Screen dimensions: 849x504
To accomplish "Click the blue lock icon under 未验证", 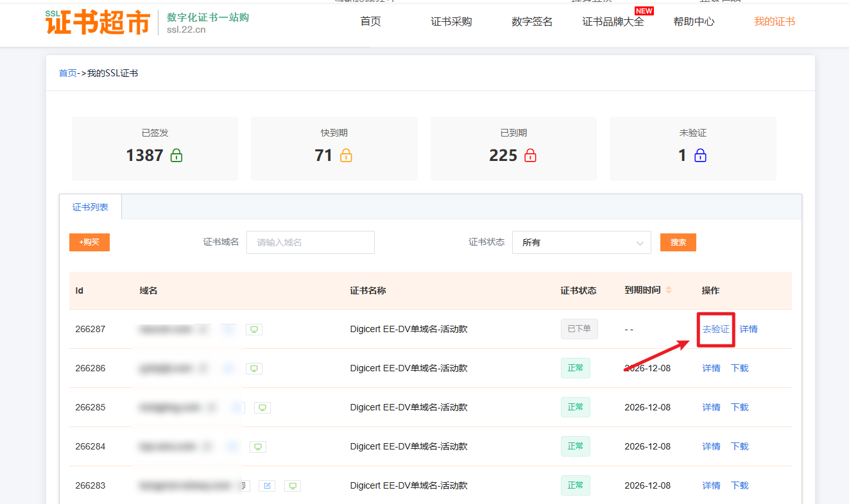I will [x=700, y=155].
